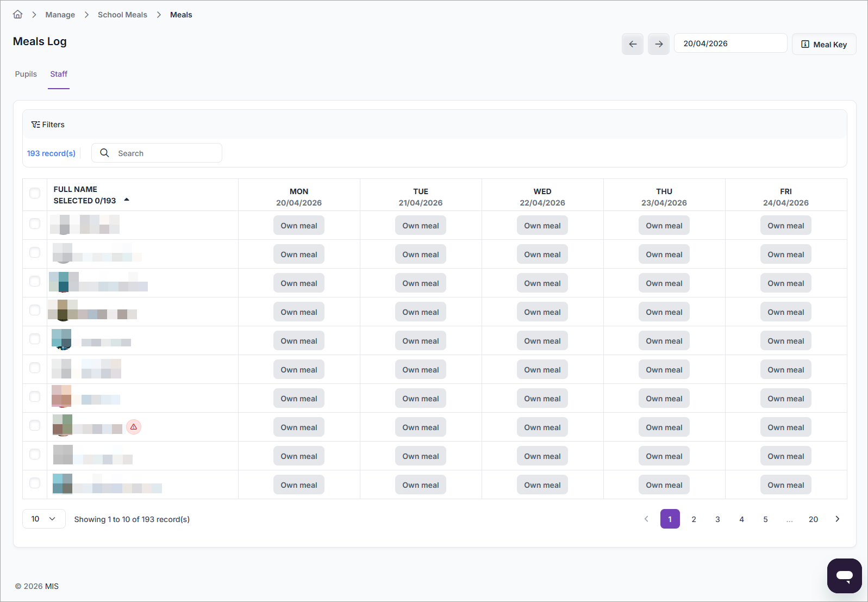Click the search magnifier icon
The height and width of the screenshot is (602, 868).
coord(105,153)
